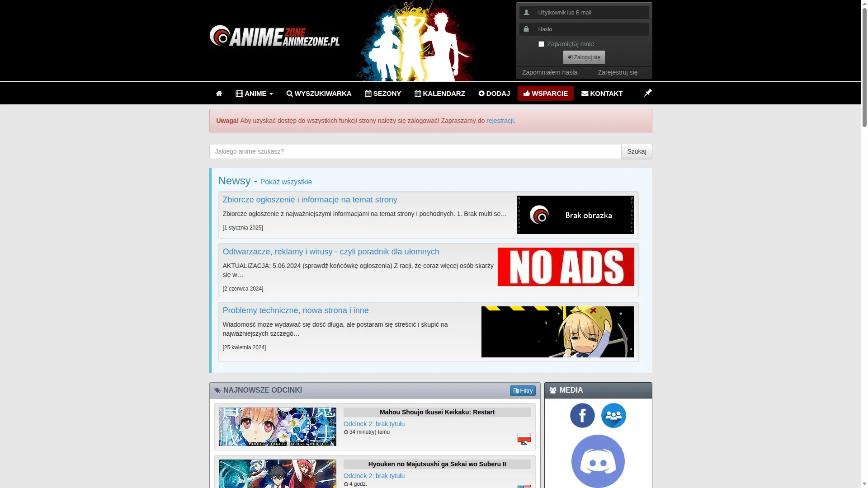This screenshot has height=488, width=868.
Task: Open the Discord server icon
Action: pos(598,461)
